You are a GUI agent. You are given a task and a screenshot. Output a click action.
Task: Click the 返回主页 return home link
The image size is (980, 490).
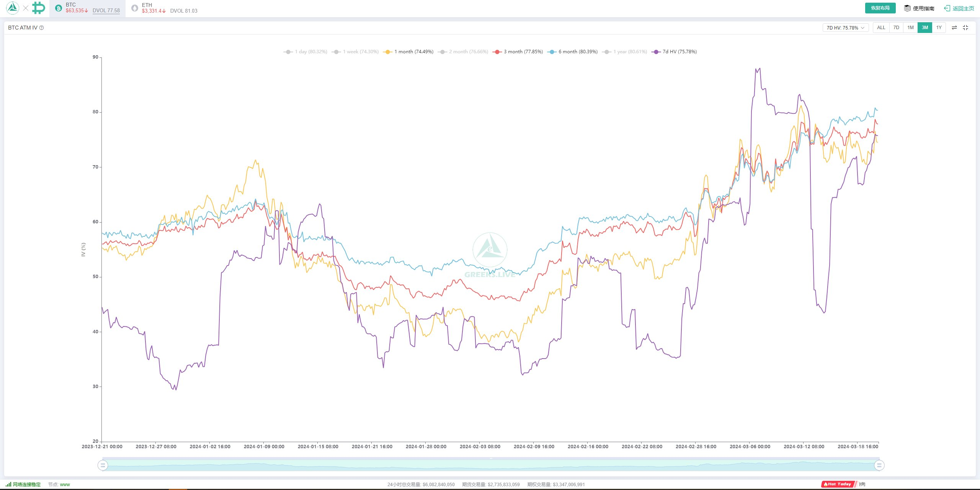(963, 8)
